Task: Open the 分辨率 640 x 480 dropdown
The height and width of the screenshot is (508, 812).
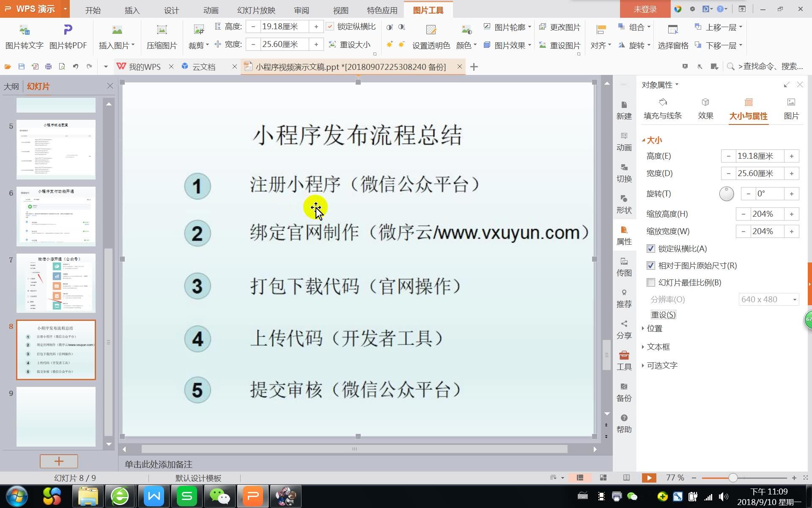Action: [768, 299]
